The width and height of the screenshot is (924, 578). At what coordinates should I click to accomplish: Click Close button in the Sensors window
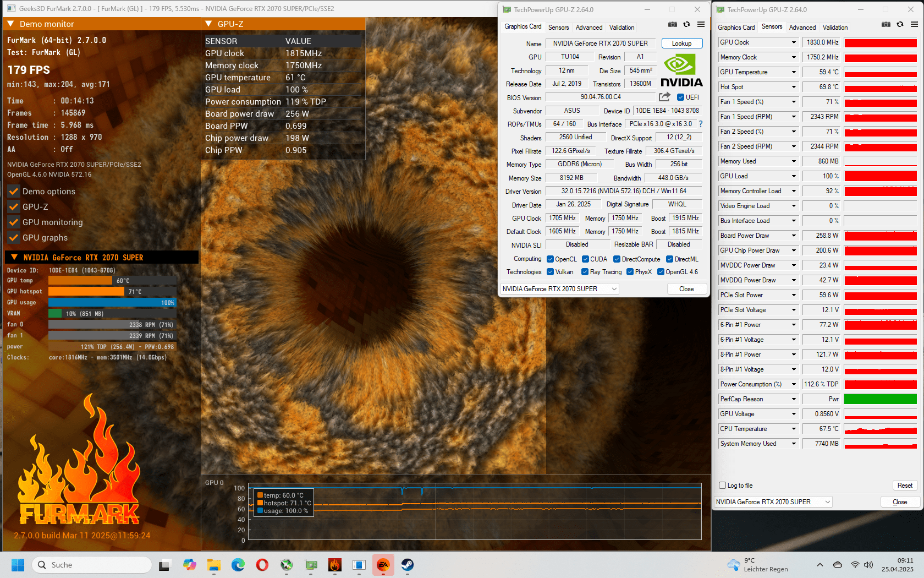pos(900,502)
